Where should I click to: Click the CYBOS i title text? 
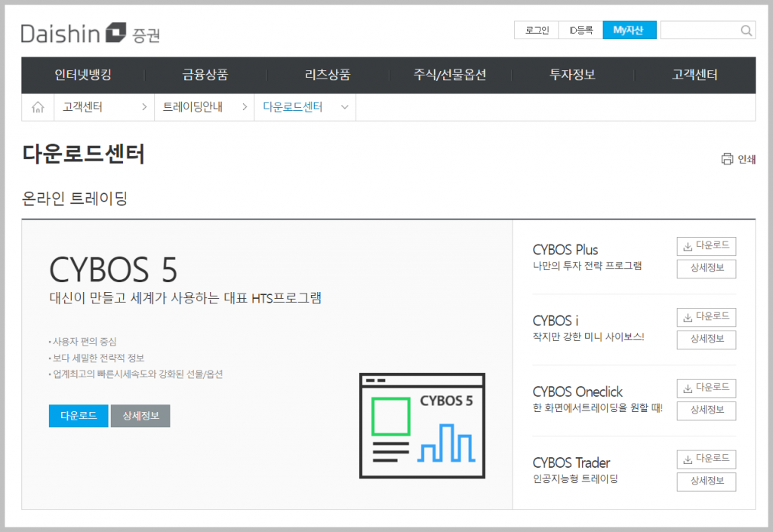click(556, 321)
